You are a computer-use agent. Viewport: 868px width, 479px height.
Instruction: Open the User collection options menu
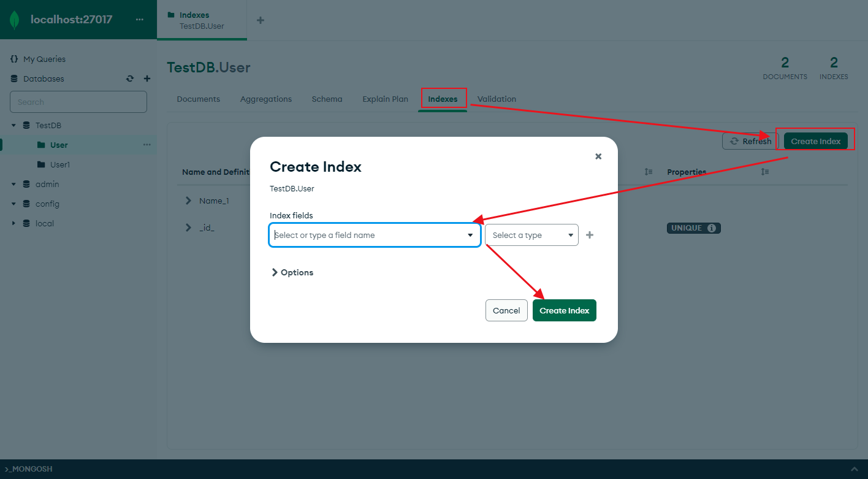tap(147, 145)
